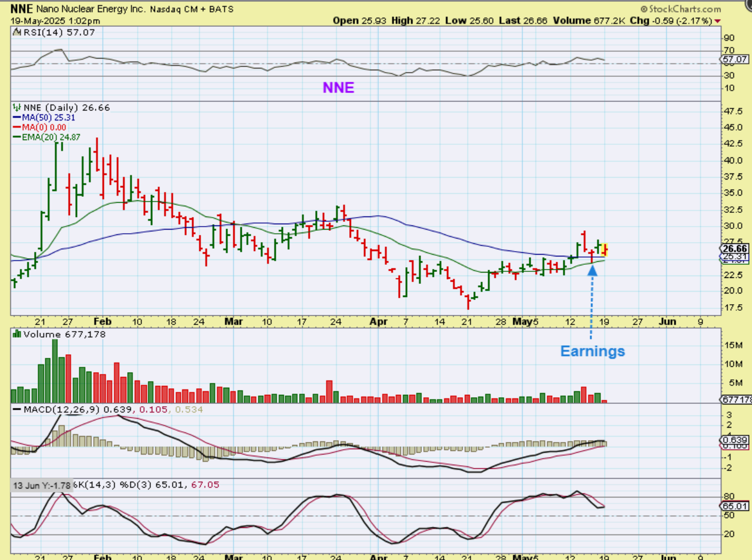Click the 'EMA(20) 24.87' legend entry
This screenshot has width=752, height=560.
pos(50,137)
